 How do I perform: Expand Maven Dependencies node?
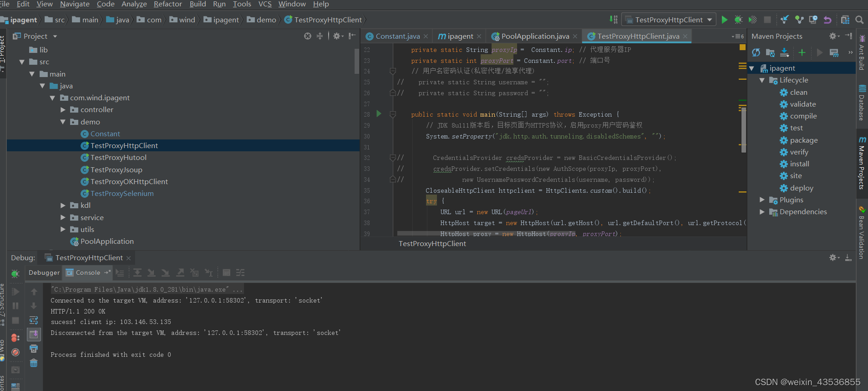762,211
